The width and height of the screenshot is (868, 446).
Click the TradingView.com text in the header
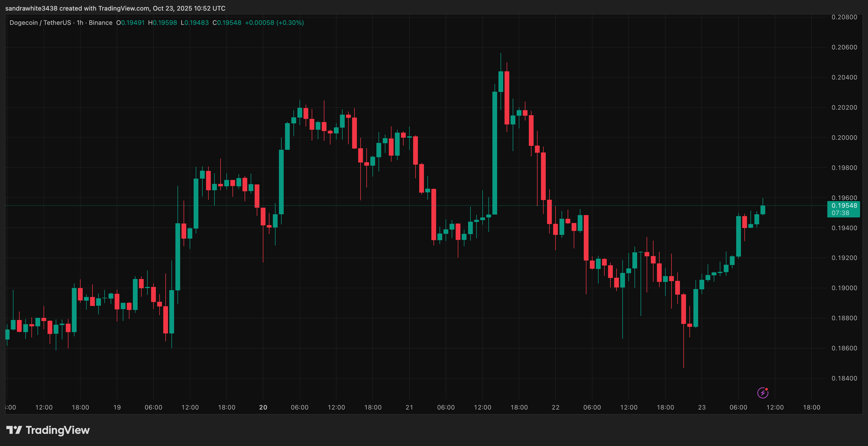pyautogui.click(x=124, y=8)
